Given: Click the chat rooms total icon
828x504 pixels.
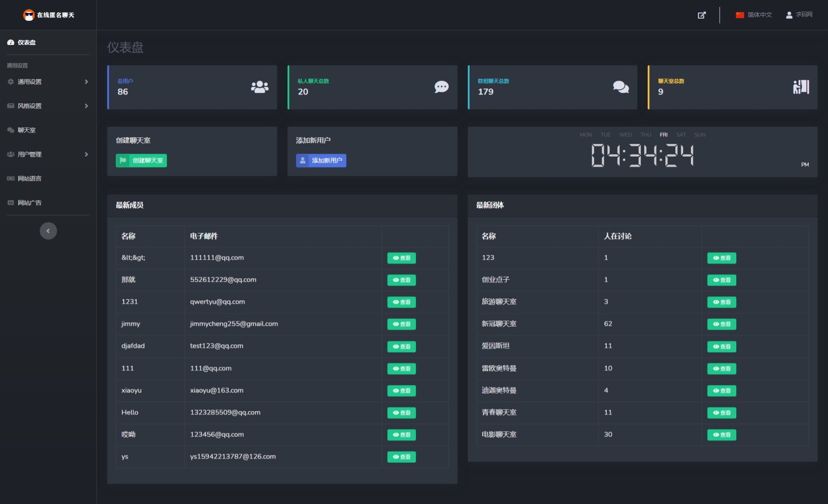Looking at the screenshot, I should (801, 87).
